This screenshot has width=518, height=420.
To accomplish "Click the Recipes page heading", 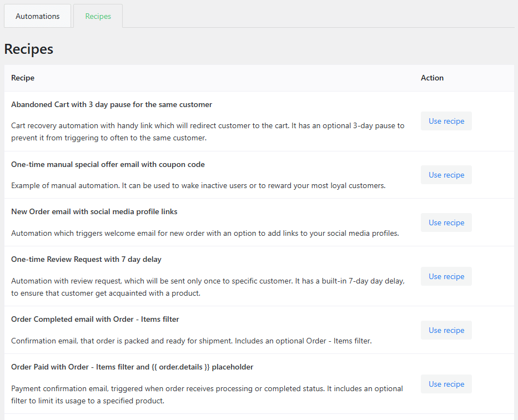I will click(x=28, y=49).
